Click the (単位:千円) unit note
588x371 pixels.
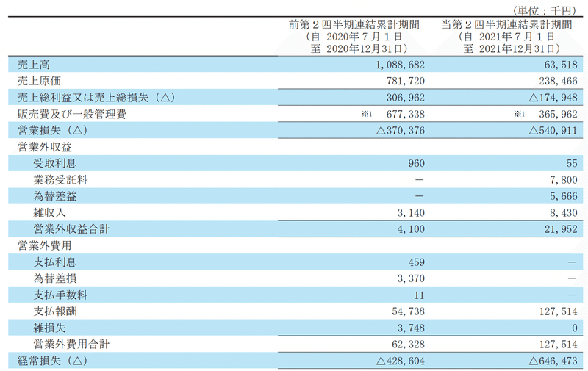(x=544, y=10)
